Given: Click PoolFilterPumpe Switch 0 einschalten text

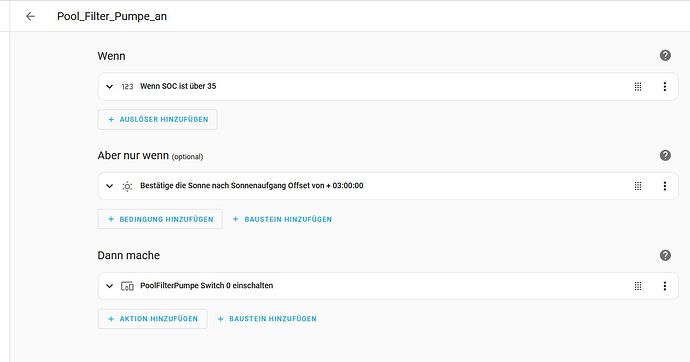Looking at the screenshot, I should point(206,285).
